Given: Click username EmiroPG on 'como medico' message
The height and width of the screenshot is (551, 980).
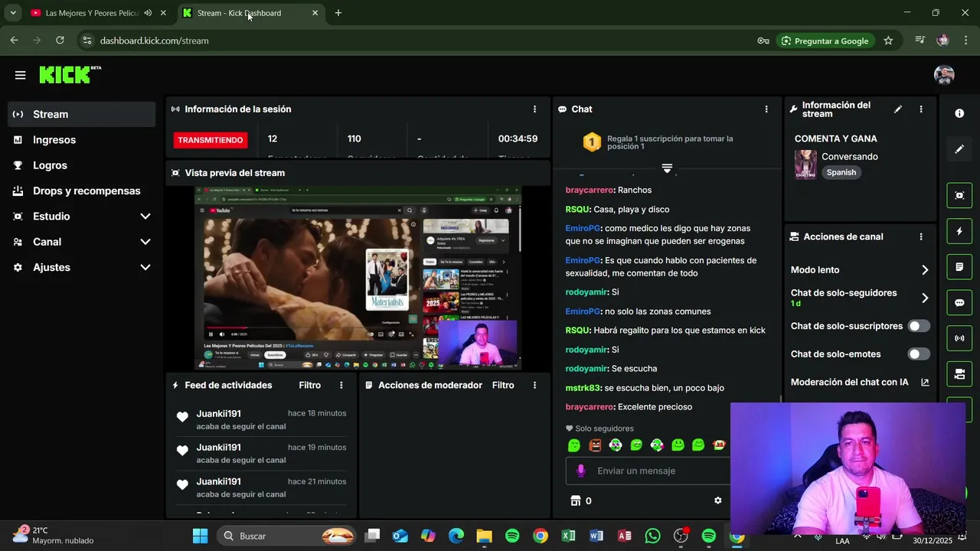Looking at the screenshot, I should tap(583, 228).
